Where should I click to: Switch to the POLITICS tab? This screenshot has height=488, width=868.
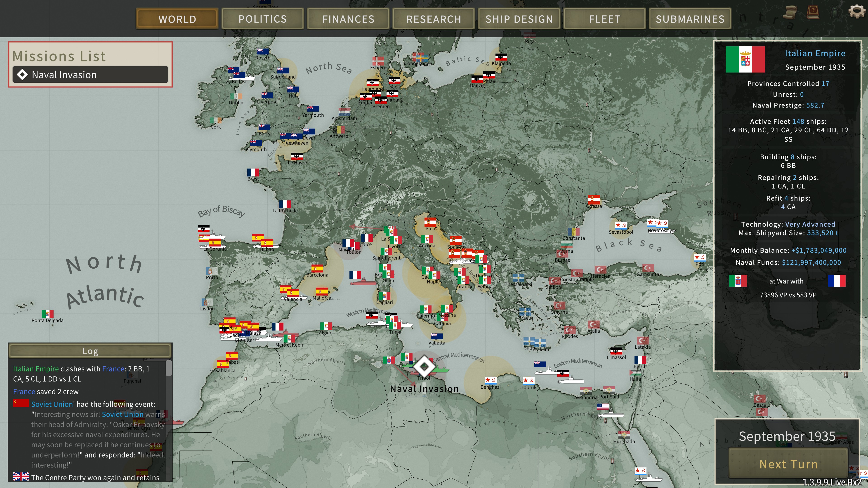pyautogui.click(x=262, y=19)
